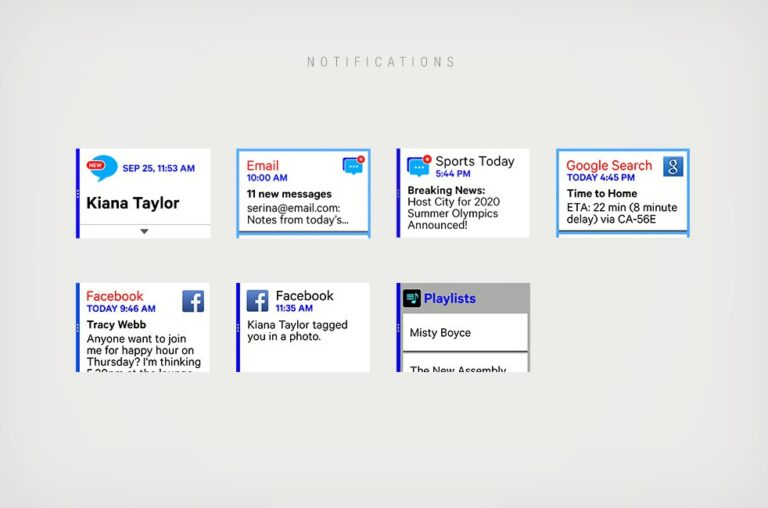Screen dimensions: 768x508
Task: Click the Playlists music icon
Action: tap(412, 298)
